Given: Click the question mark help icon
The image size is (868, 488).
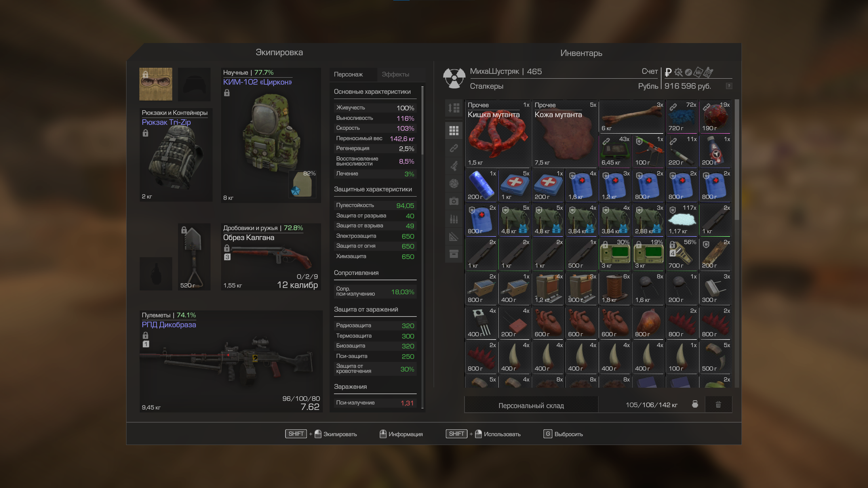Looking at the screenshot, I should pos(729,86).
